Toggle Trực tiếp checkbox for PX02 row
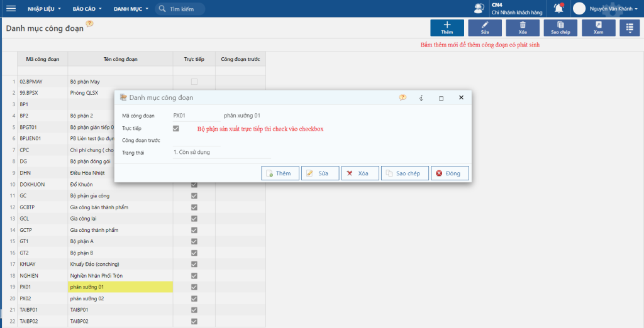This screenshot has width=644, height=328. [x=194, y=298]
